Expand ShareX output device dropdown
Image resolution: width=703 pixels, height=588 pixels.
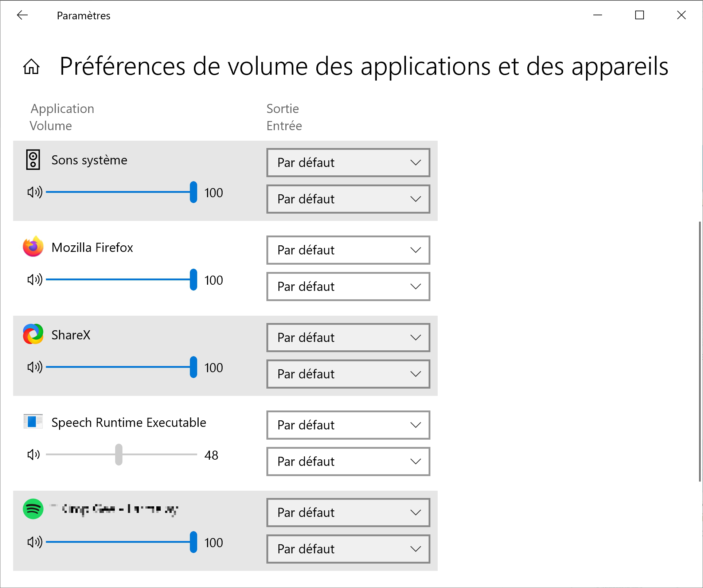click(348, 338)
